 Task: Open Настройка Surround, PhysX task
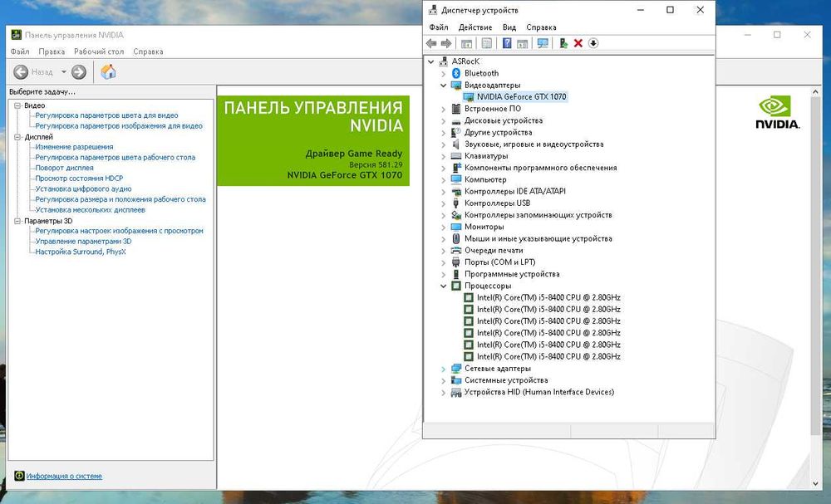pos(81,252)
